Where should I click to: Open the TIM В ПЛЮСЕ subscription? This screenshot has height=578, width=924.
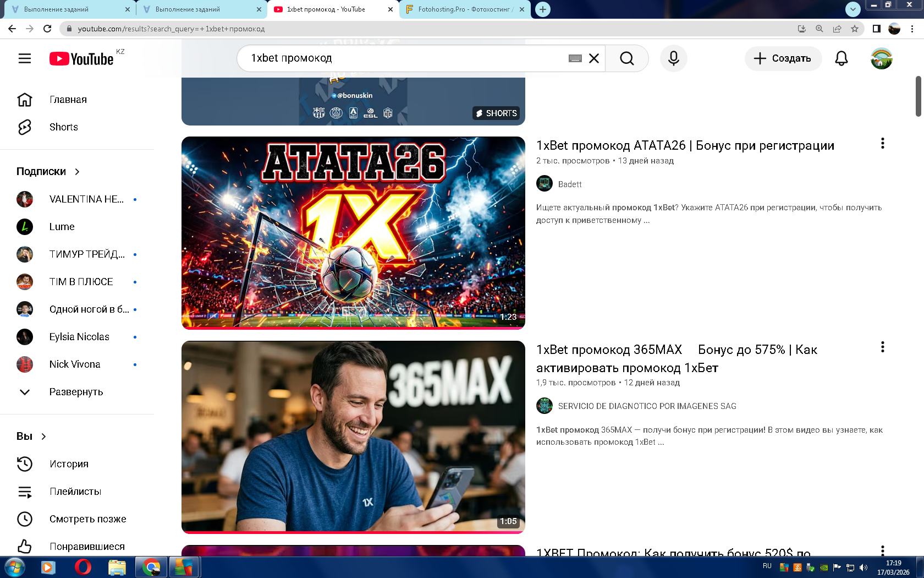77,282
